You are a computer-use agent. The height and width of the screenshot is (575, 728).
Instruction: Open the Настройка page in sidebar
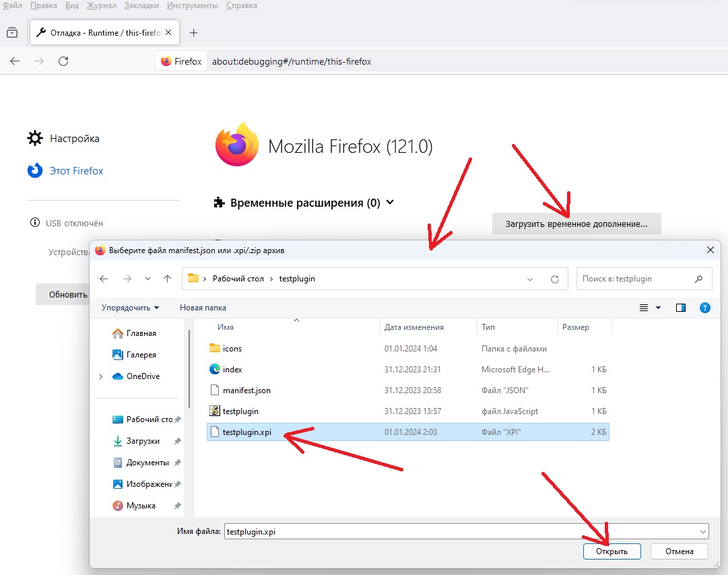point(63,138)
